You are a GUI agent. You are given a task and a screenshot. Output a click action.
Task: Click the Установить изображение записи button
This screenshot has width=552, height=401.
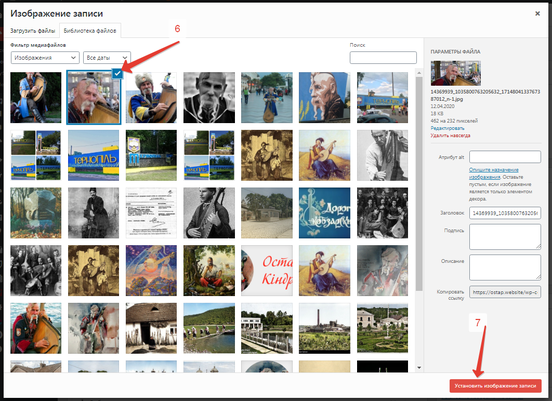coord(495,386)
